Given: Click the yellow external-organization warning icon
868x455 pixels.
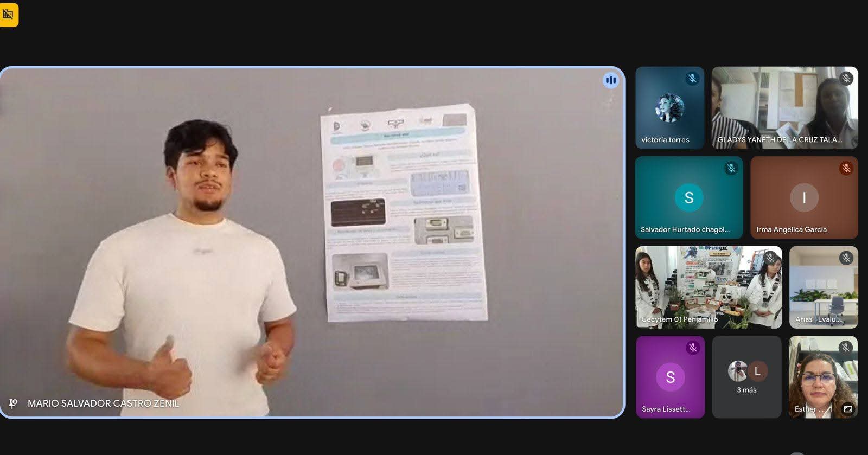Looking at the screenshot, I should 8,15.
